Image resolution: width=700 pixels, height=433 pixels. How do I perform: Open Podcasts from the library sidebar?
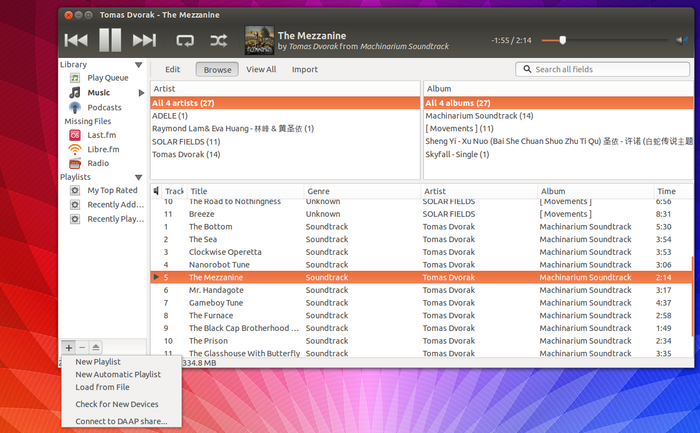coord(104,107)
